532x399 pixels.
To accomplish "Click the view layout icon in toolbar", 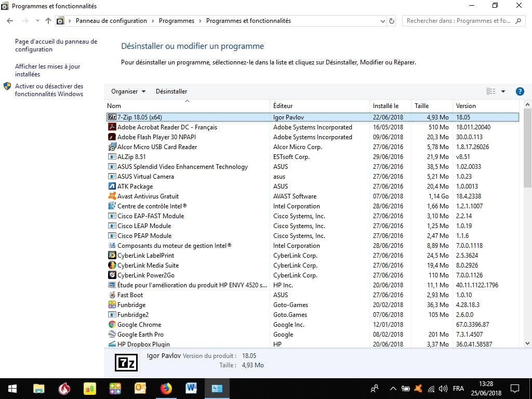I will click(x=490, y=91).
